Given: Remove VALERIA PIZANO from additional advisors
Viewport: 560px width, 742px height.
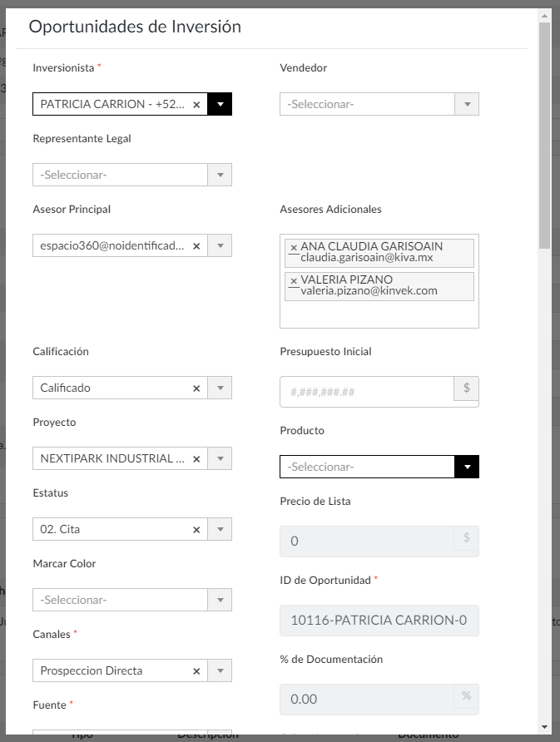Looking at the screenshot, I should pos(294,280).
